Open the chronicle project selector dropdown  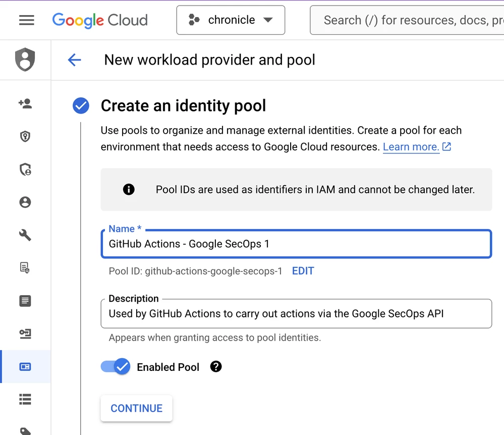(231, 20)
